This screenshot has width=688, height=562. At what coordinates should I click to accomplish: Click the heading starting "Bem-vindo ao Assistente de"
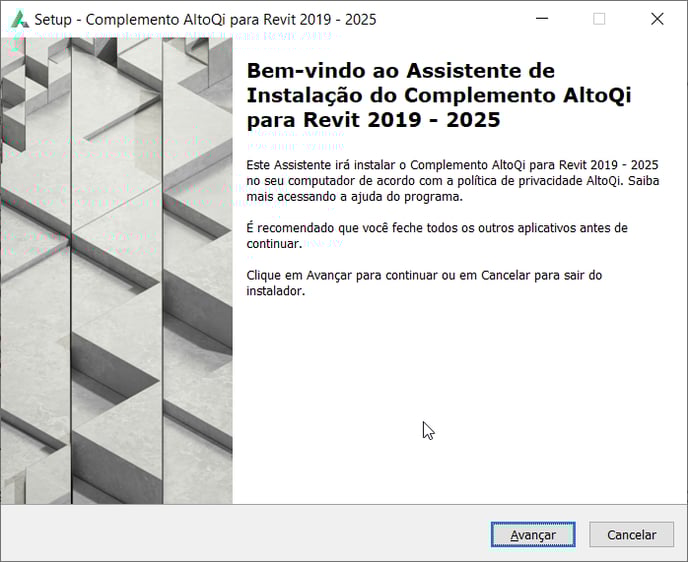click(x=439, y=95)
